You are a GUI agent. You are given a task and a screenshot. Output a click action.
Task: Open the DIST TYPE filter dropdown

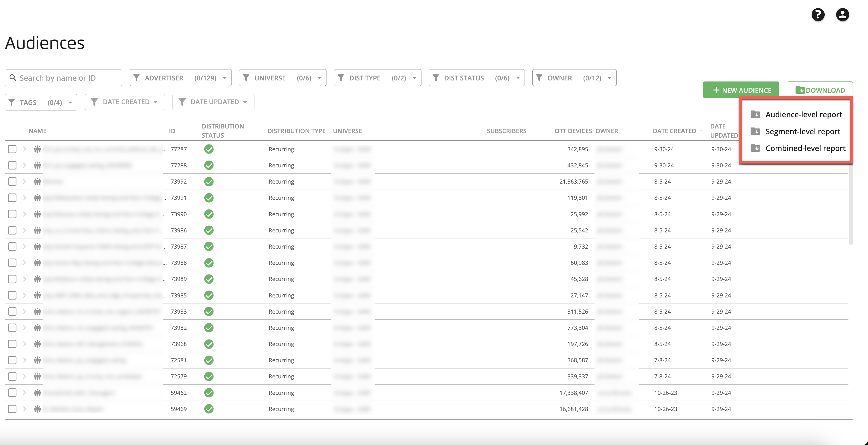pyautogui.click(x=377, y=78)
